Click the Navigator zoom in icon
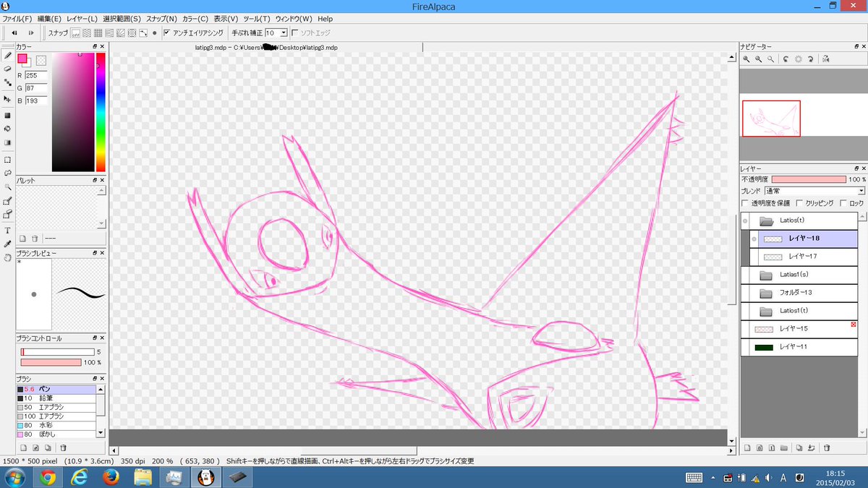868x488 pixels. pyautogui.click(x=746, y=59)
